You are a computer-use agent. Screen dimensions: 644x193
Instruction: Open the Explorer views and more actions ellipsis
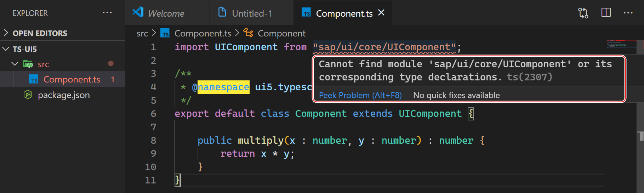(107, 13)
